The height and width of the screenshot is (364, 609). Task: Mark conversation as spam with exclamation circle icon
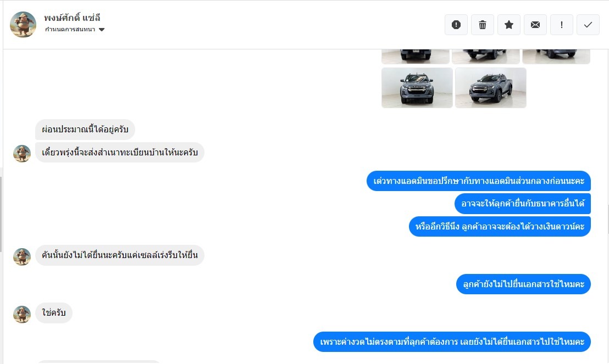[456, 25]
